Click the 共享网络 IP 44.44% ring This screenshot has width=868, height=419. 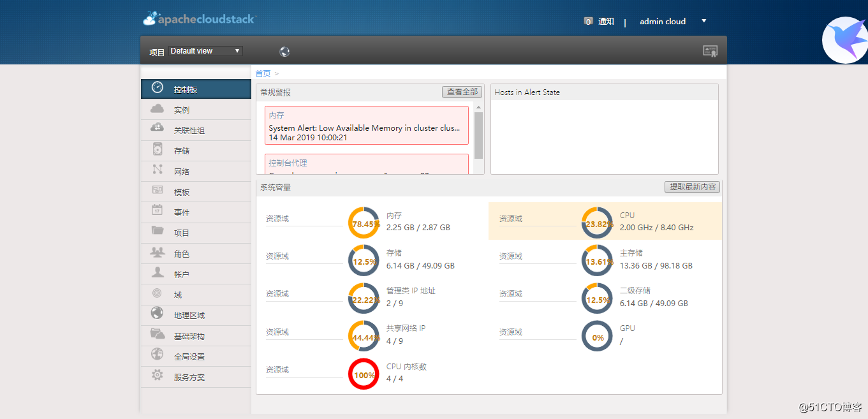[x=364, y=336]
